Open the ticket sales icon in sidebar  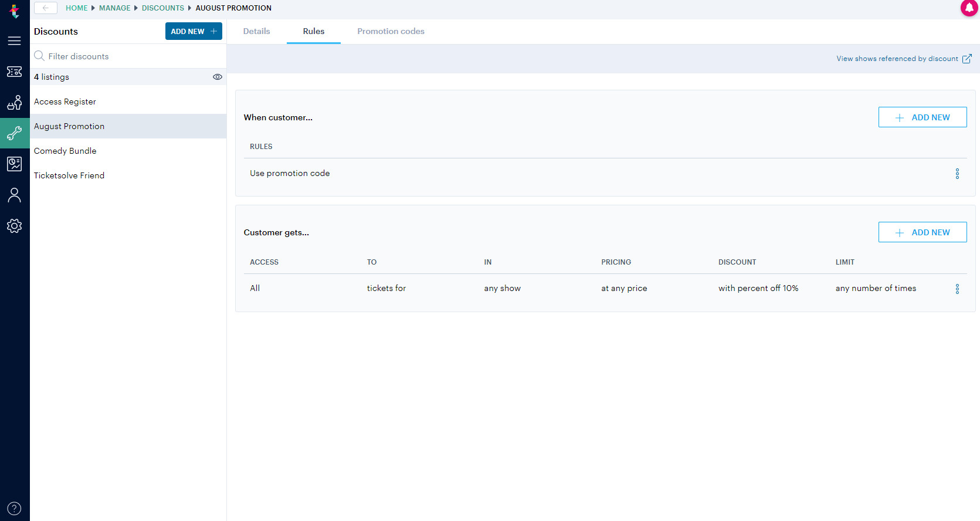tap(14, 72)
